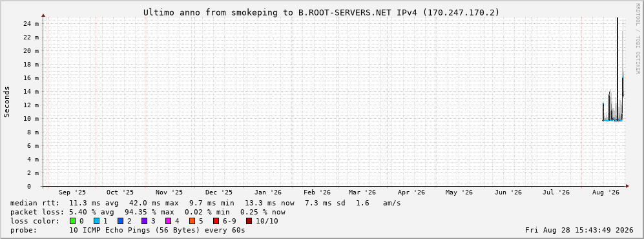Click the Seconds y-axis title

(7, 102)
